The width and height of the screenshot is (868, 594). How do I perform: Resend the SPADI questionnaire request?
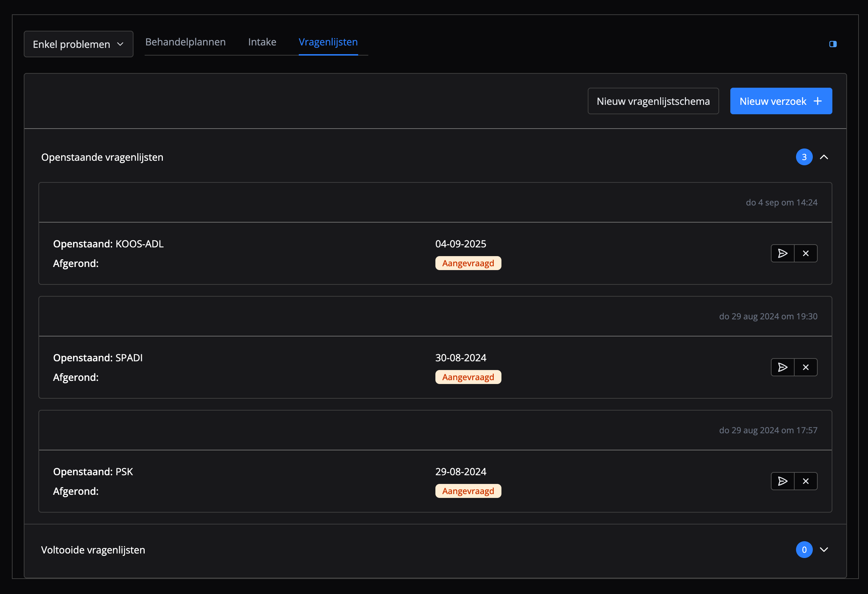click(782, 367)
